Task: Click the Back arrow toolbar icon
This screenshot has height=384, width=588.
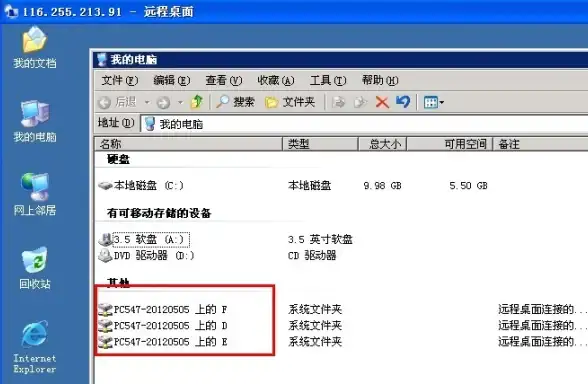Action: pos(104,102)
